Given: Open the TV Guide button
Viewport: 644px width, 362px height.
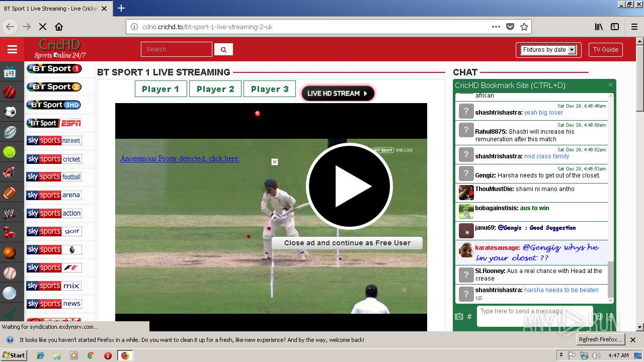Looking at the screenshot, I should tap(605, 50).
